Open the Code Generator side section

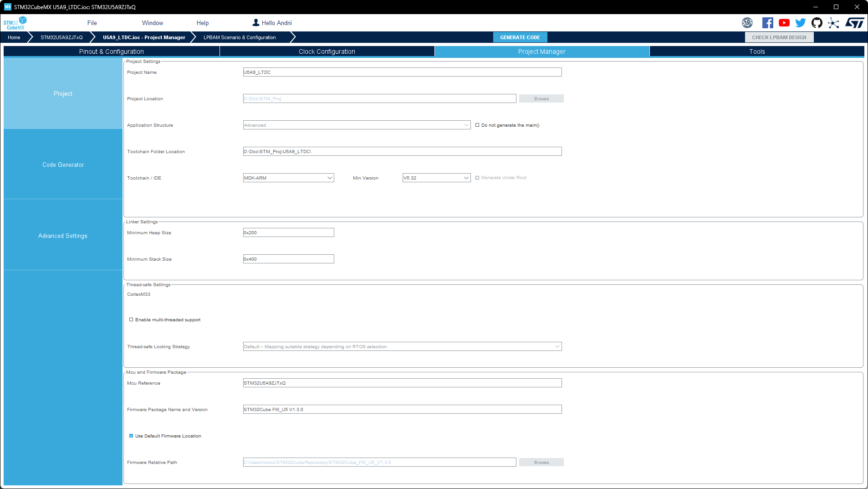(63, 165)
